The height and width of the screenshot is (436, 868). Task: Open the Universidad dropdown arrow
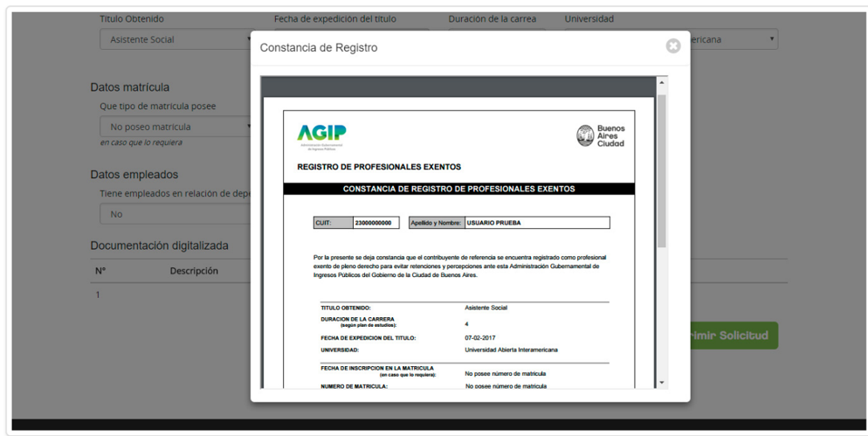772,39
